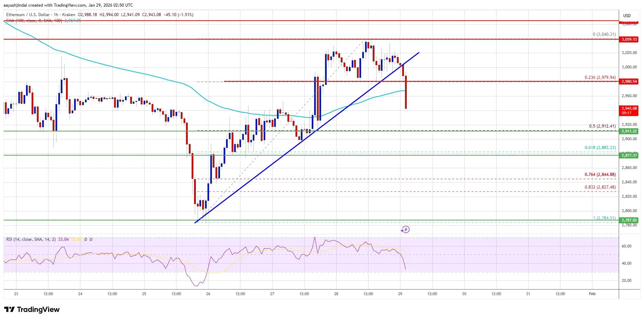
Task: Expand the RSI settings parameters
Action: [33, 240]
